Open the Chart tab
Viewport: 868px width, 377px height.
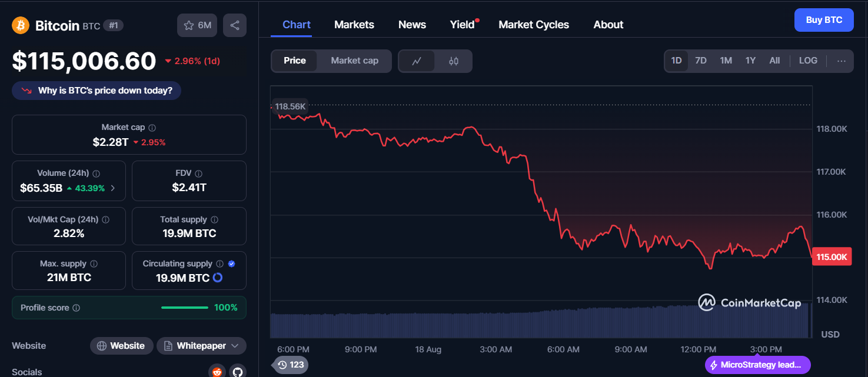tap(297, 25)
